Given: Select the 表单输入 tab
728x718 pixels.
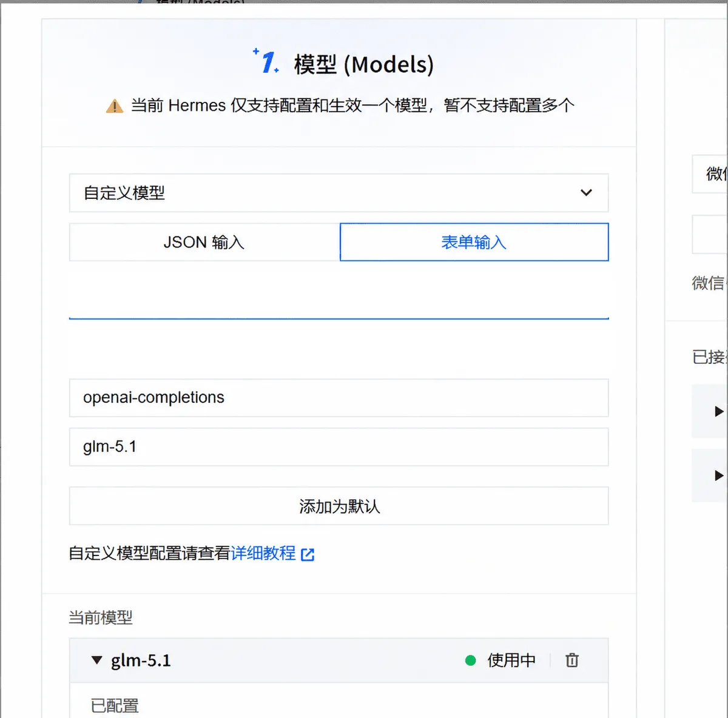Looking at the screenshot, I should click(474, 242).
